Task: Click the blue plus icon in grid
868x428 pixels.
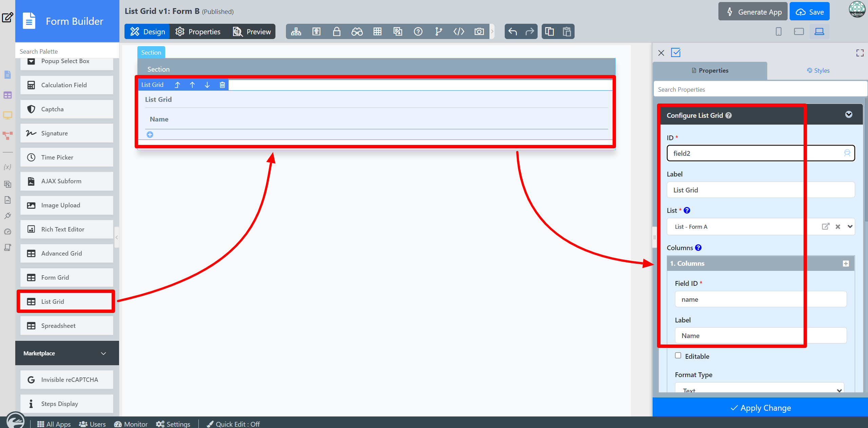Action: [x=150, y=135]
